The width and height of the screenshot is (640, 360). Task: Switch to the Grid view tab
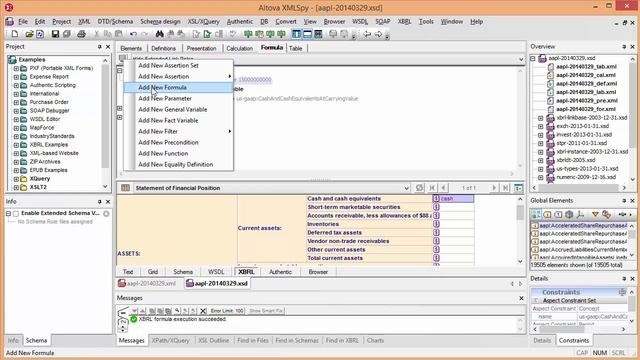click(x=153, y=272)
